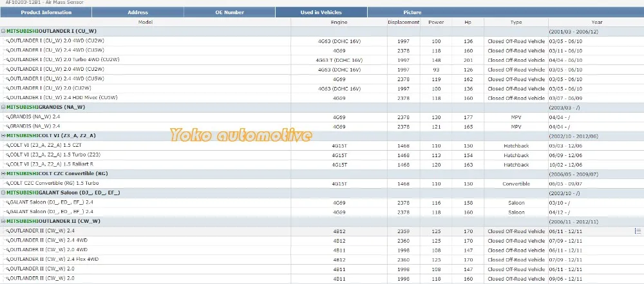
Task: Switch to the Picture tab
Action: click(412, 12)
